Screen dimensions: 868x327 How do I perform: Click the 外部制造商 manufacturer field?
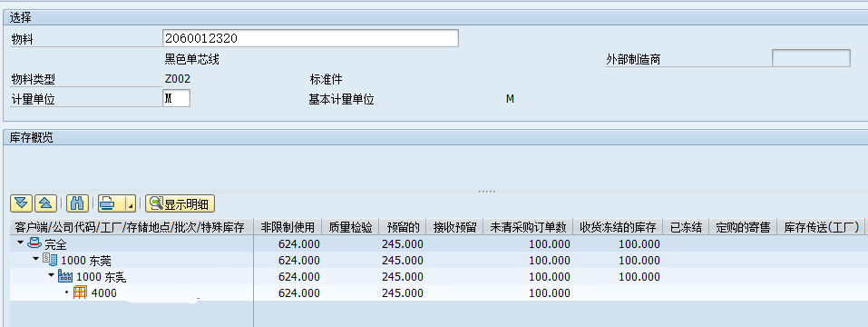(x=811, y=58)
